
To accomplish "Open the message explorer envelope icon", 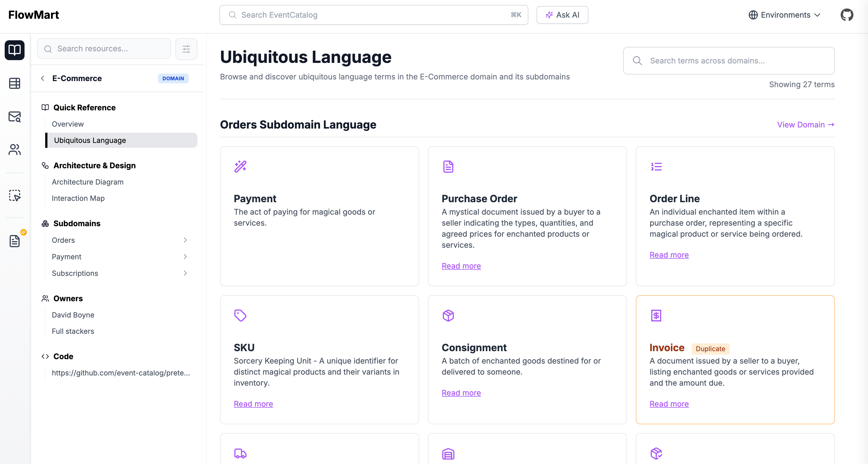I will pyautogui.click(x=15, y=117).
